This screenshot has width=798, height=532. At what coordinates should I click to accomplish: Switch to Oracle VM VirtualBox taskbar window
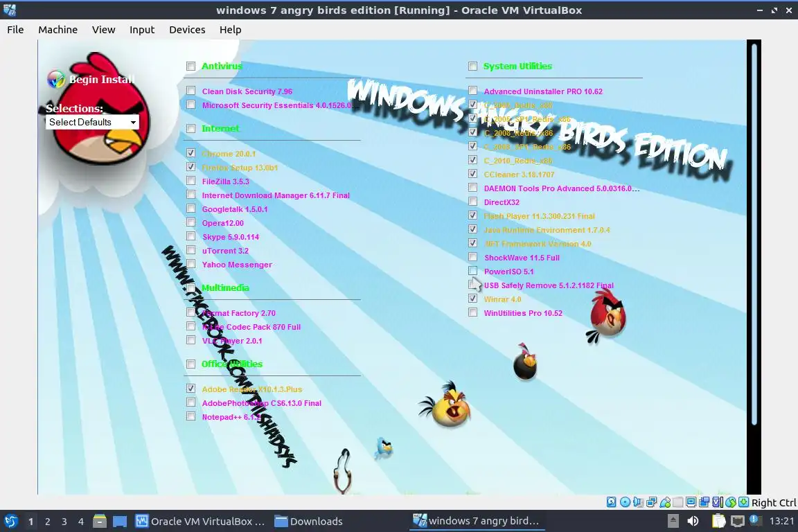pos(200,522)
